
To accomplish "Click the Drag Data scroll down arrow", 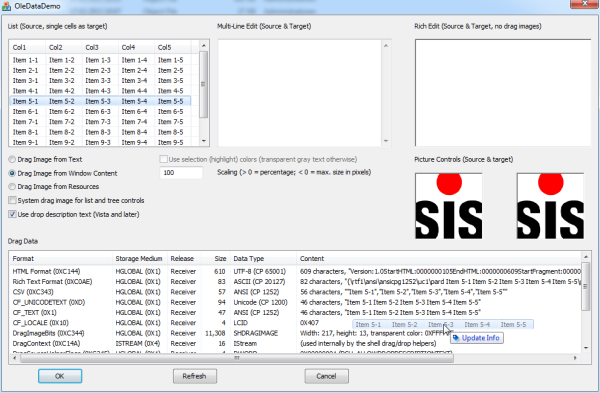I will pyautogui.click(x=585, y=348).
